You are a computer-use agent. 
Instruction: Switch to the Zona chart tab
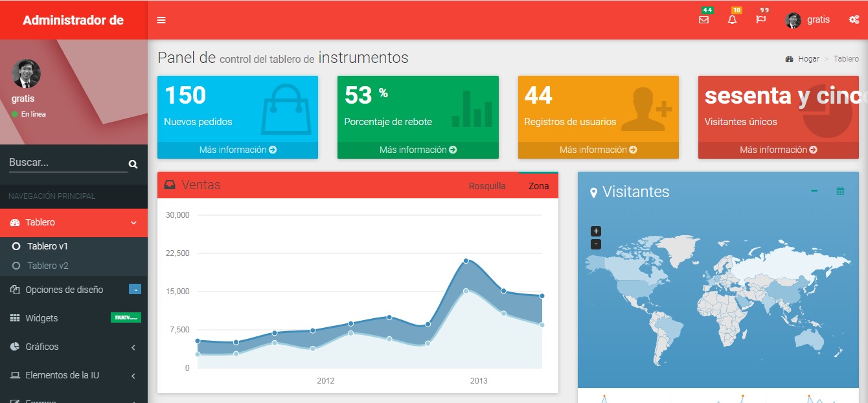(x=538, y=186)
